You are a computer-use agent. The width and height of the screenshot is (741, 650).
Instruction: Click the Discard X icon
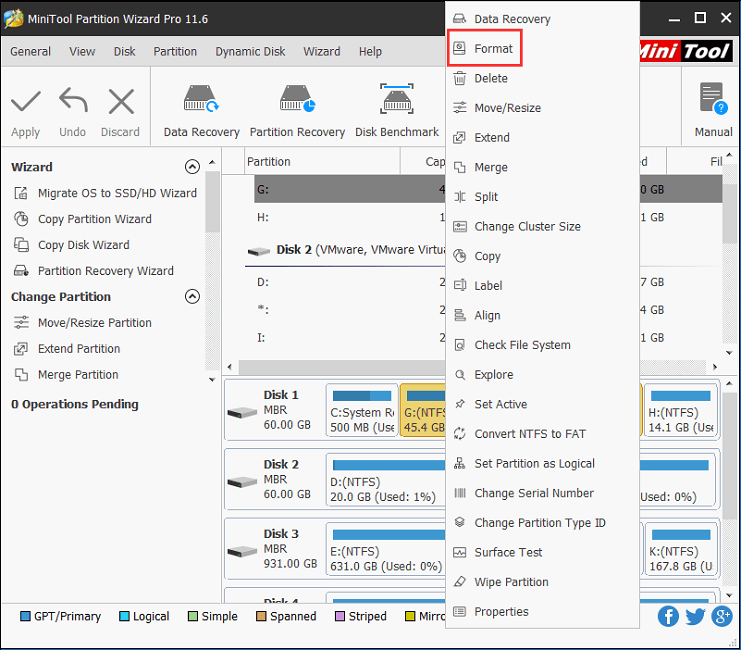pyautogui.click(x=120, y=102)
